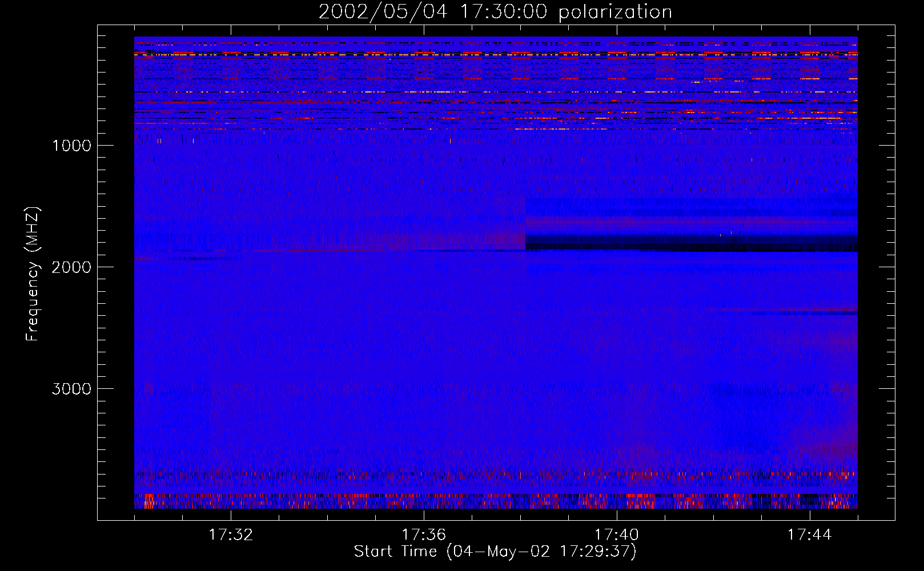Select the 3000 frequency axis label

(x=71, y=389)
